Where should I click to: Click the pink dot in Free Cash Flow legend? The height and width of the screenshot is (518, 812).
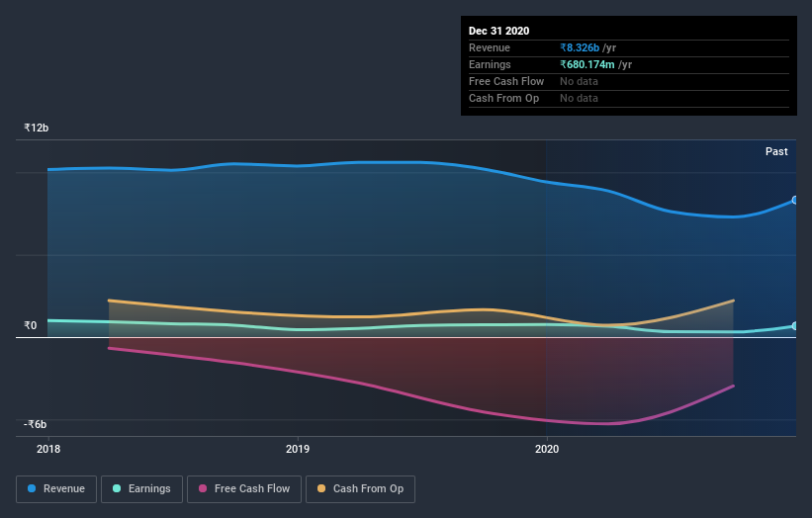[x=203, y=488]
